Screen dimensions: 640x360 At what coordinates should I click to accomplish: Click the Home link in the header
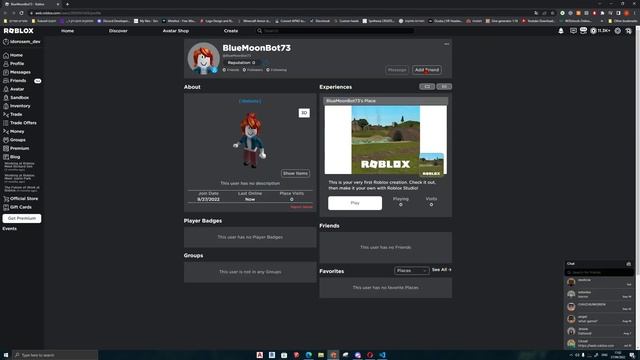(x=68, y=31)
